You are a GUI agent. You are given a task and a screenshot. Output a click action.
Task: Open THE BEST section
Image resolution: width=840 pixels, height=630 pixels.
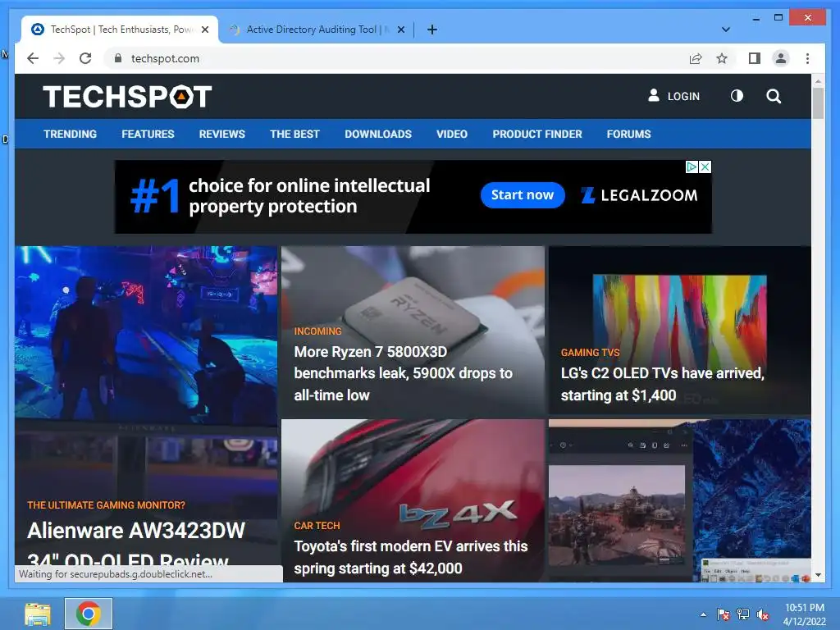coord(294,134)
